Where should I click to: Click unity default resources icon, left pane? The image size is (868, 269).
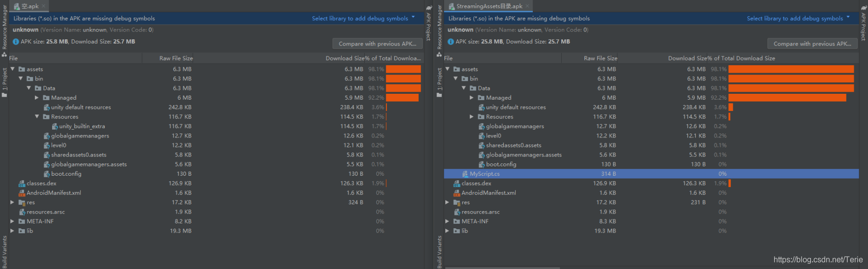pos(46,107)
